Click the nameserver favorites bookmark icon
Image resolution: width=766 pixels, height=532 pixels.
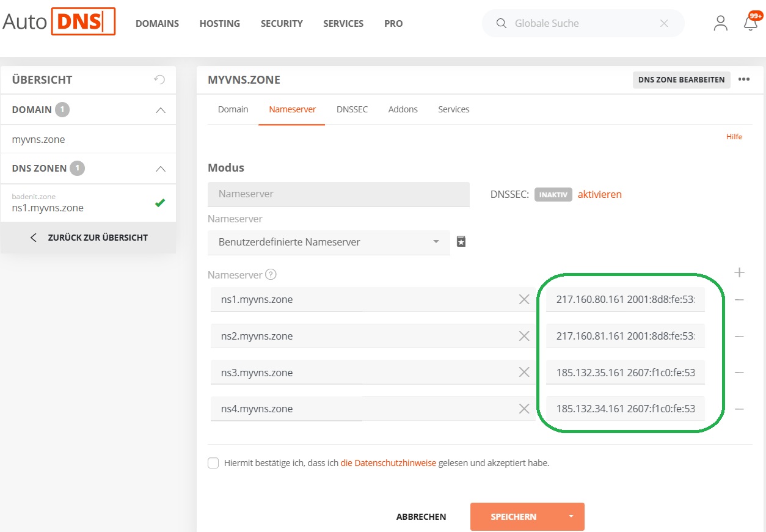461,242
